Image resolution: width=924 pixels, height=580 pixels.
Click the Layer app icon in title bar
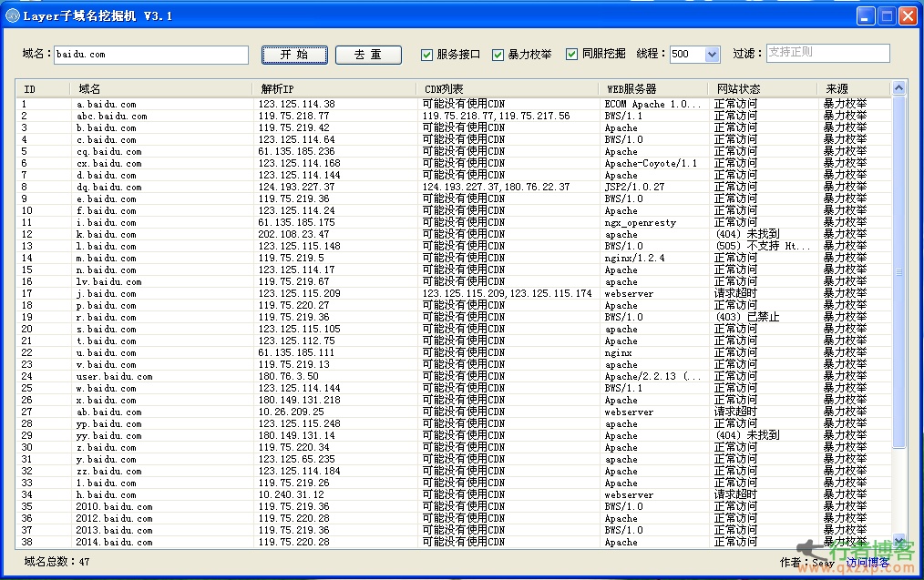point(13,15)
